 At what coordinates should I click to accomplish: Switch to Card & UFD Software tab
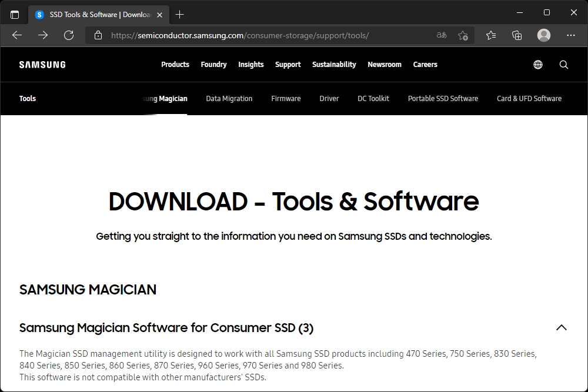529,99
